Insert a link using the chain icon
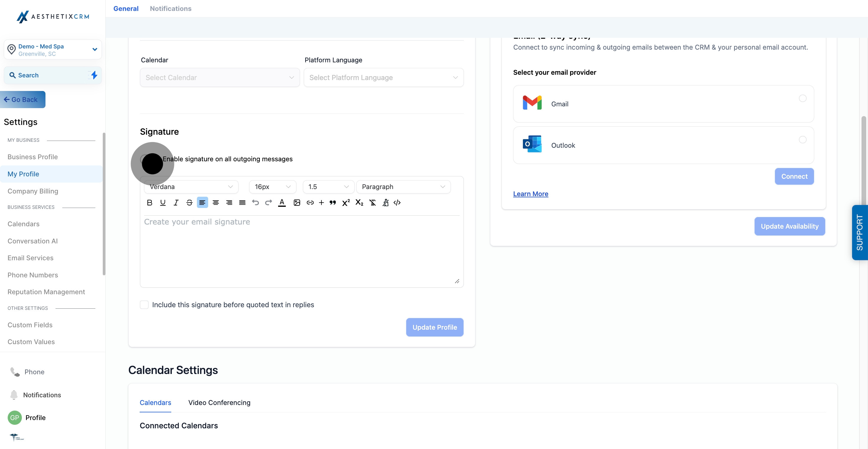The width and height of the screenshot is (868, 449). coord(310,203)
